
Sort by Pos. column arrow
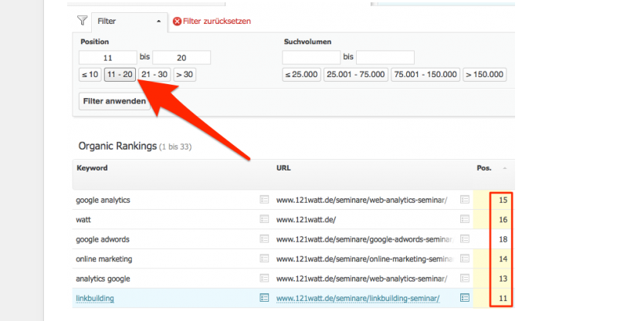505,167
